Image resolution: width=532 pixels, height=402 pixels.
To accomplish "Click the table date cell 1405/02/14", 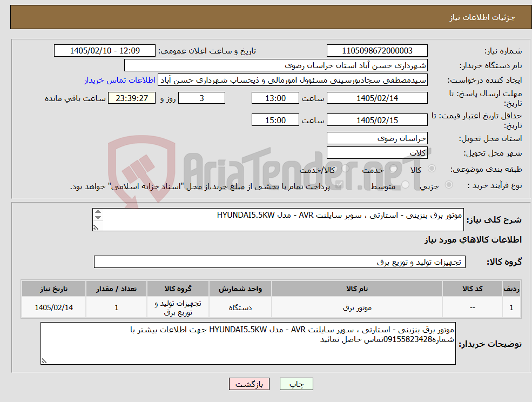I will pyautogui.click(x=53, y=307).
